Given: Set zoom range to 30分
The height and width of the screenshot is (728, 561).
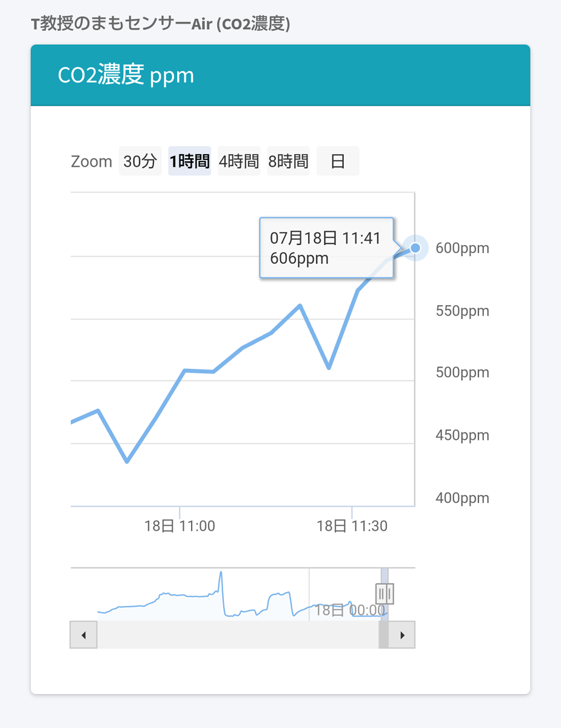Looking at the screenshot, I should (x=140, y=161).
